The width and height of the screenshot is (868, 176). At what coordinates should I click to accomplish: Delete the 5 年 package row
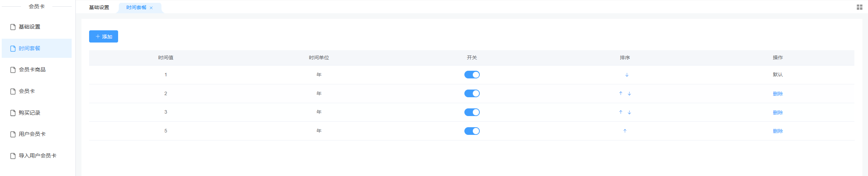coord(777,131)
